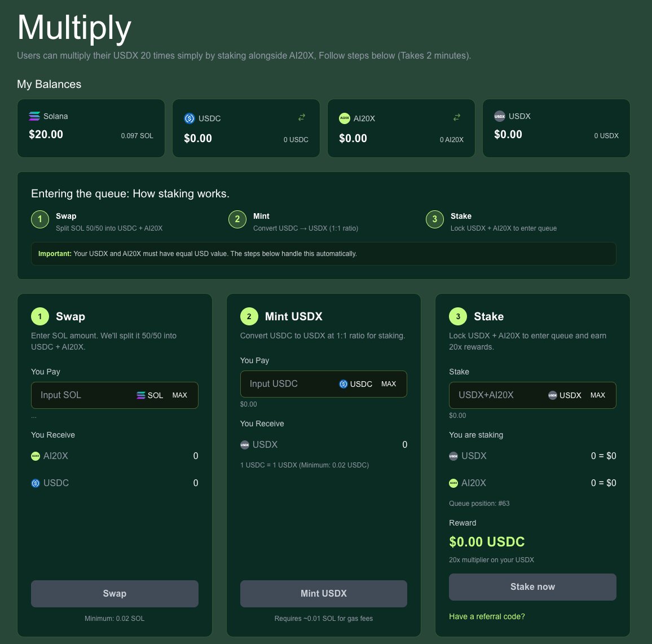Click Split SOL 50/50 into USDC + AI20X text
The height and width of the screenshot is (644, 652).
109,228
